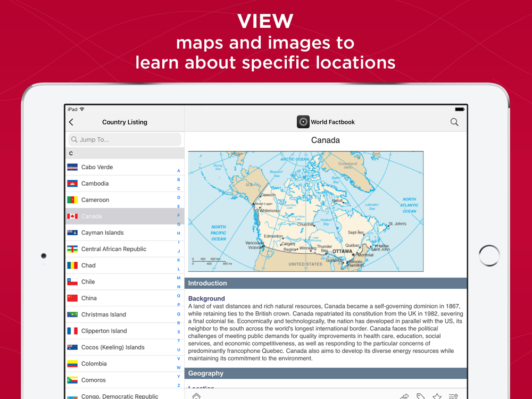Jump to letter W in index
532x399 pixels.
(178, 368)
